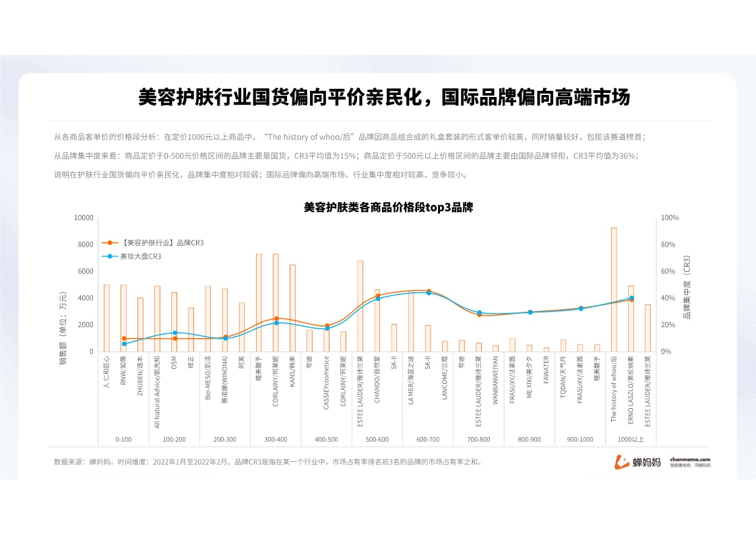Click the 10000 label on the left axis

(84, 218)
